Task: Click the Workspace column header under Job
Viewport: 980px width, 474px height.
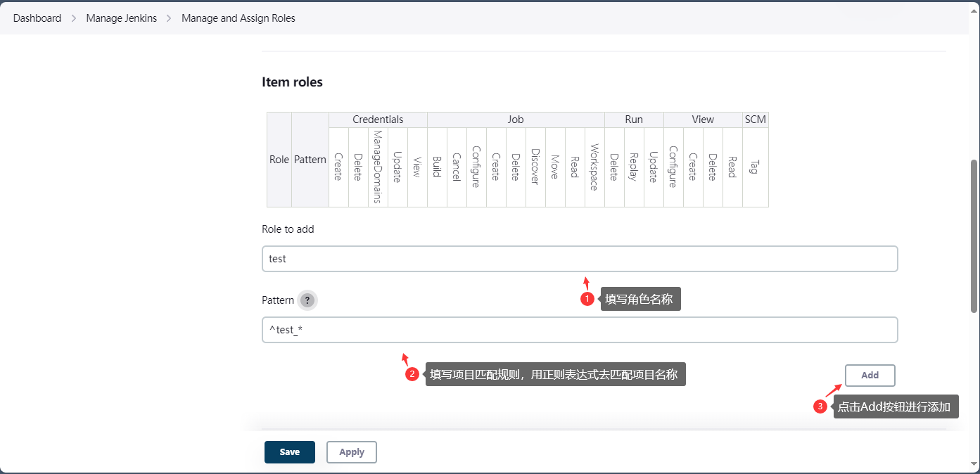Action: [594, 167]
